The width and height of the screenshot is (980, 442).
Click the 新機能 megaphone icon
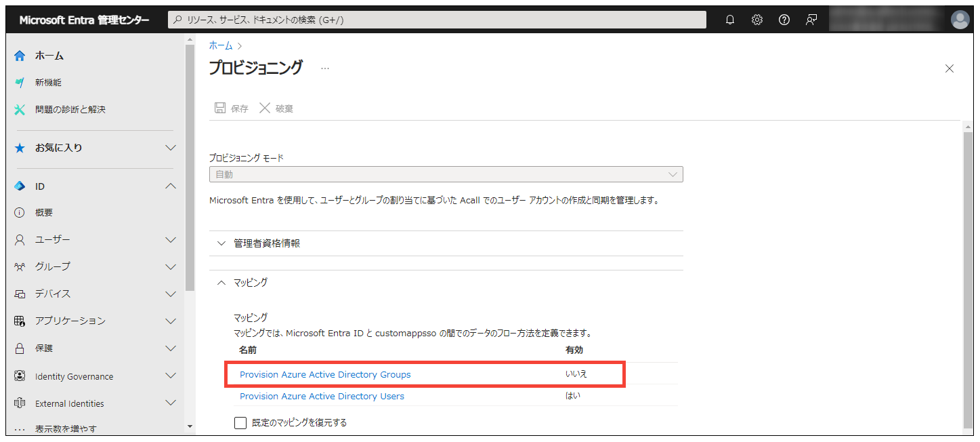[x=20, y=83]
